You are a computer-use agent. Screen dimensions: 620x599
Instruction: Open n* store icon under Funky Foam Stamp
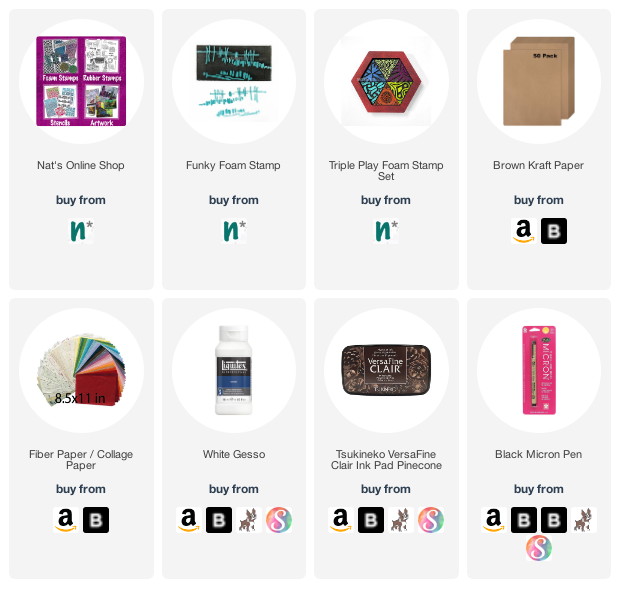(234, 231)
